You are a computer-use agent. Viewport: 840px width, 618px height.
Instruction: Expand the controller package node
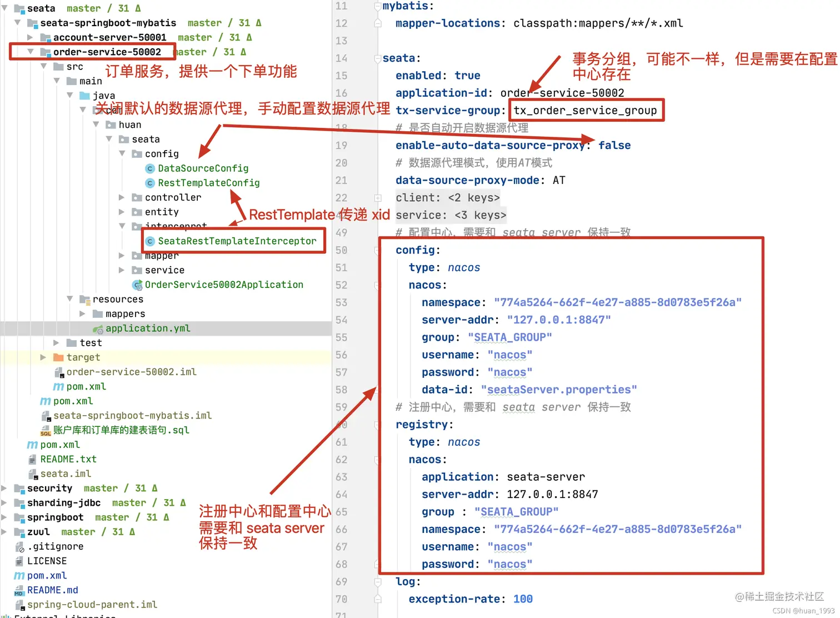pyautogui.click(x=122, y=197)
